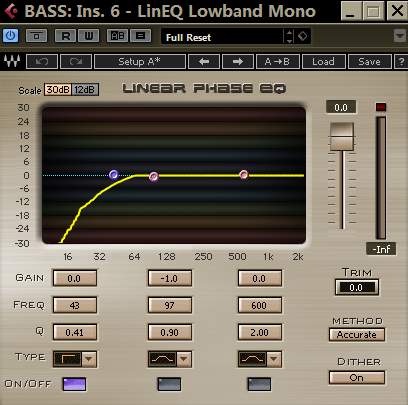The image size is (408, 405).
Task: Click the Cubase logo in title bar
Action: 11,11
